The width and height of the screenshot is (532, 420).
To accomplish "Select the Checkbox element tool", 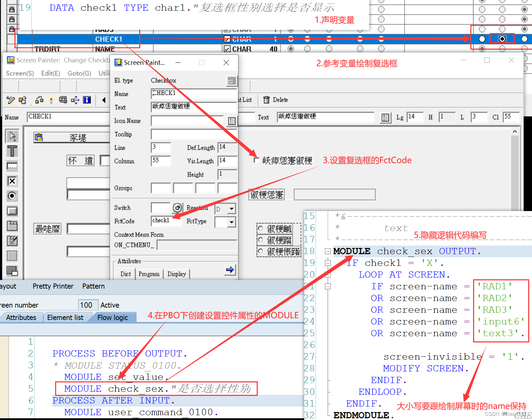I will (x=12, y=181).
